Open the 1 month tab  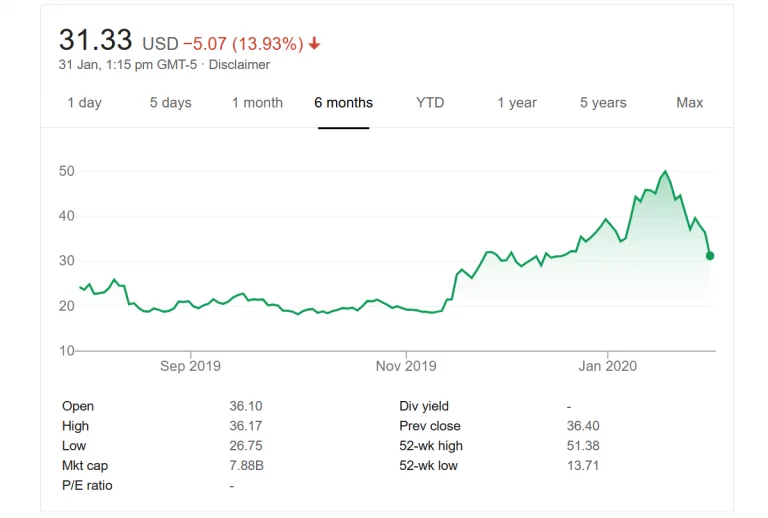[x=257, y=103]
